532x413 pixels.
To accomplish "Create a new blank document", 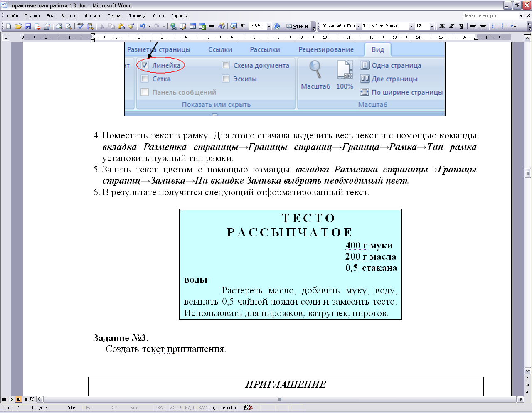I will pos(8,26).
